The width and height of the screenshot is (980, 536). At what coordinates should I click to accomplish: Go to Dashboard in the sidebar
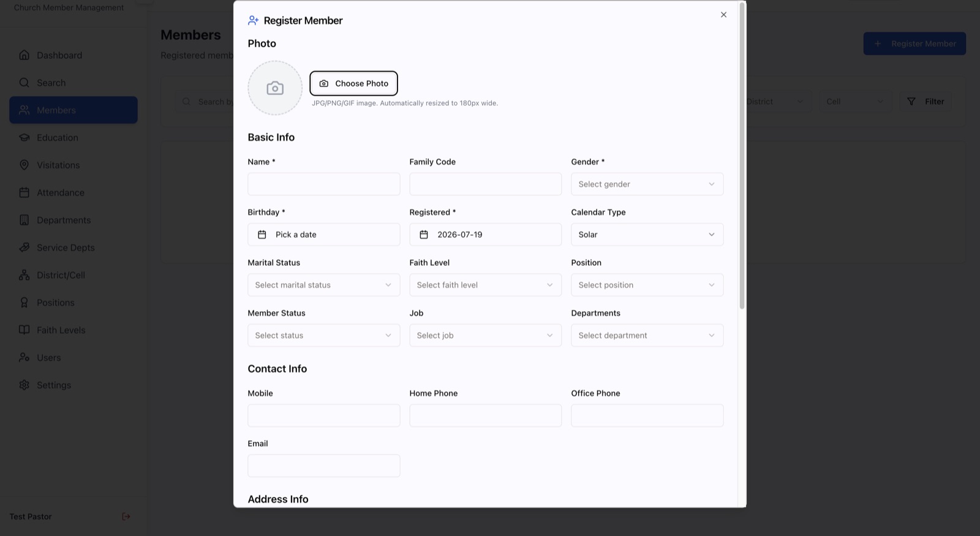73,55
